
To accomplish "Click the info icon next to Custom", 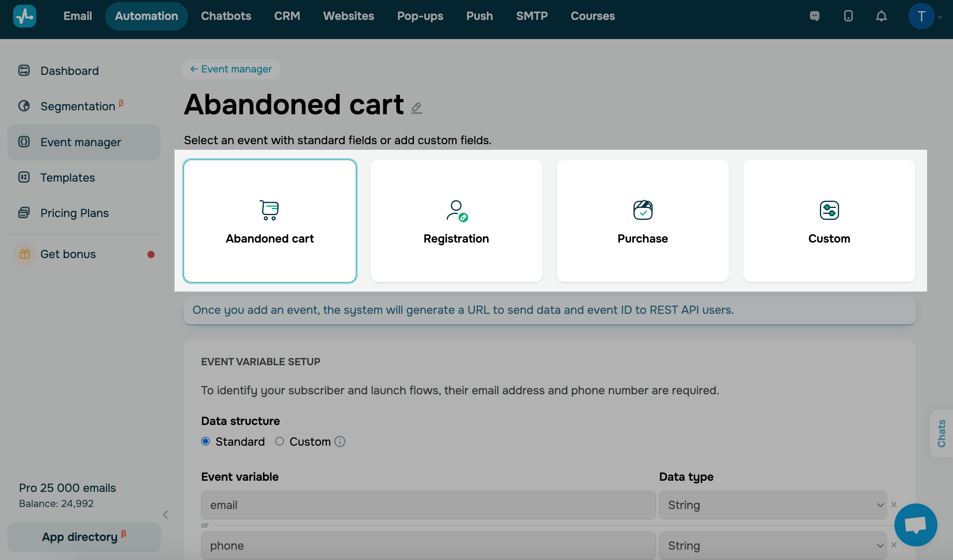I will tap(340, 441).
